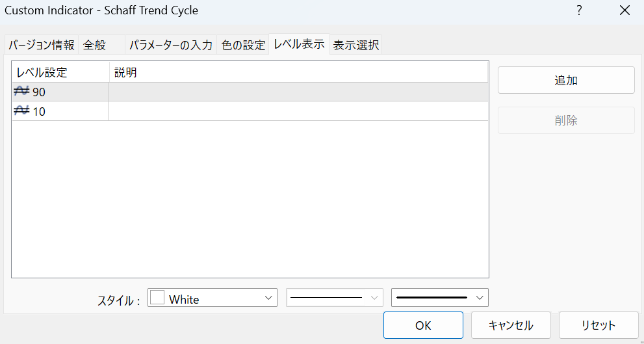Open the White color dropdown

[x=269, y=298]
